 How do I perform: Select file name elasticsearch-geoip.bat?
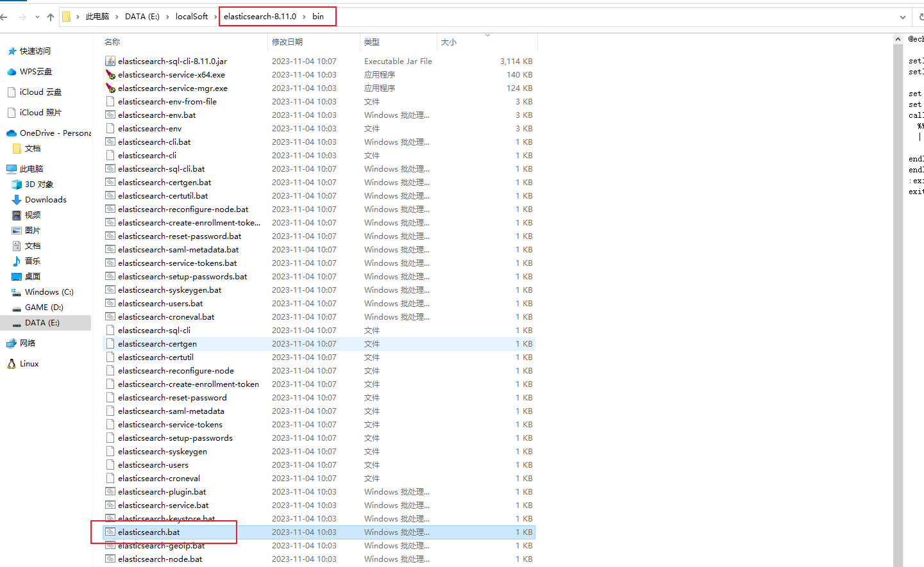click(162, 546)
